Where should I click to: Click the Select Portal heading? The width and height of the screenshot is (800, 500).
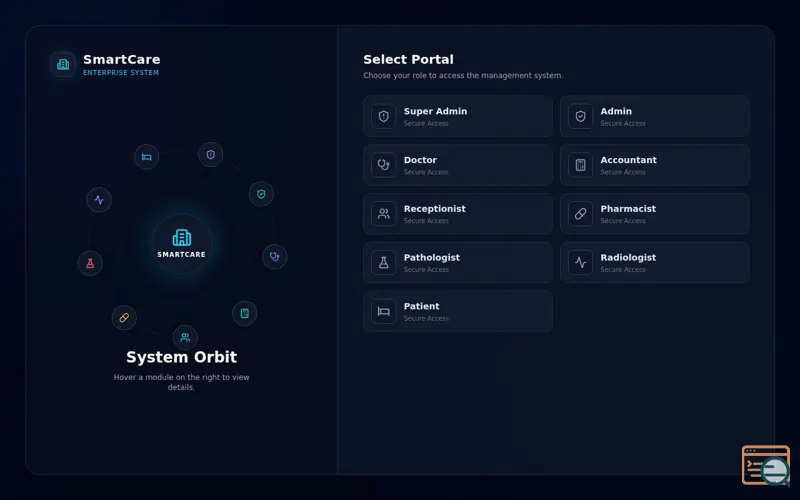click(x=408, y=59)
